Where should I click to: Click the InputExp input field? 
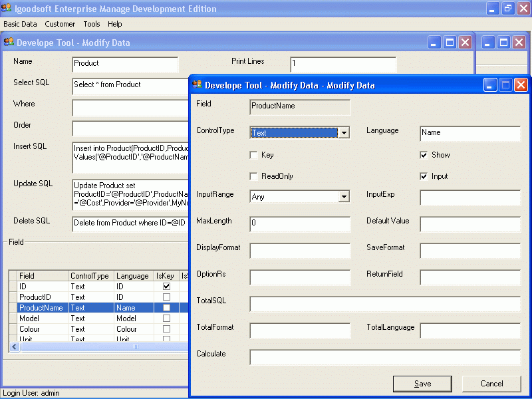(470, 198)
